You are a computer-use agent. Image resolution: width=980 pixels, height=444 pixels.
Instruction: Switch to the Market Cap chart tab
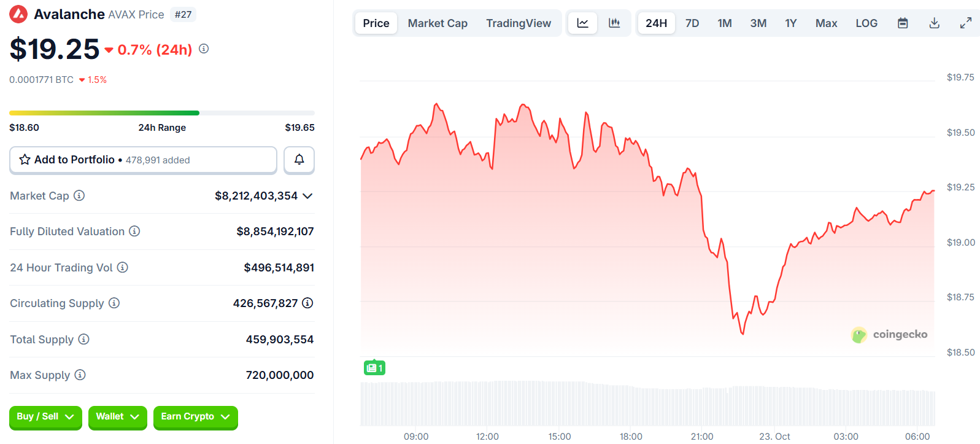[x=438, y=23]
